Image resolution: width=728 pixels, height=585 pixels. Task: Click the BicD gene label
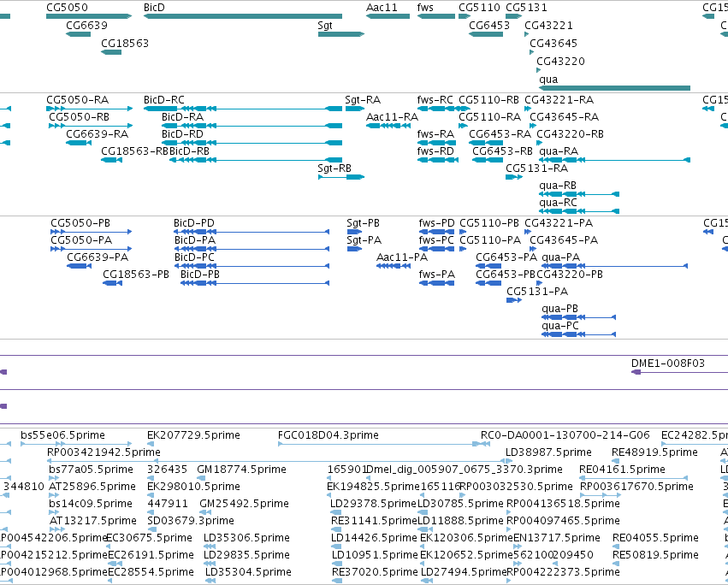click(x=154, y=8)
